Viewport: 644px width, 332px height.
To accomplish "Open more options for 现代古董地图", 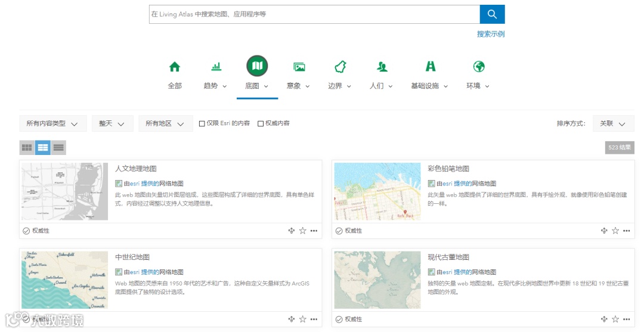I will 626,319.
